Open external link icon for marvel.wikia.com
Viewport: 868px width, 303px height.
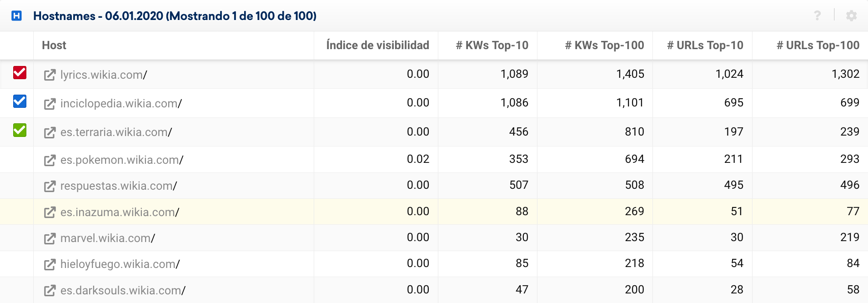click(50, 238)
